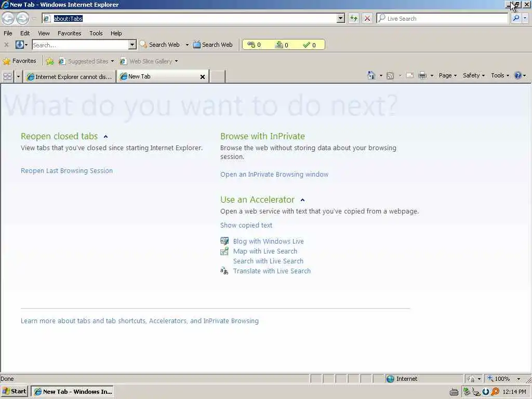Open the Page menu dropdown
Image resolution: width=532 pixels, height=399 pixels.
click(447, 75)
